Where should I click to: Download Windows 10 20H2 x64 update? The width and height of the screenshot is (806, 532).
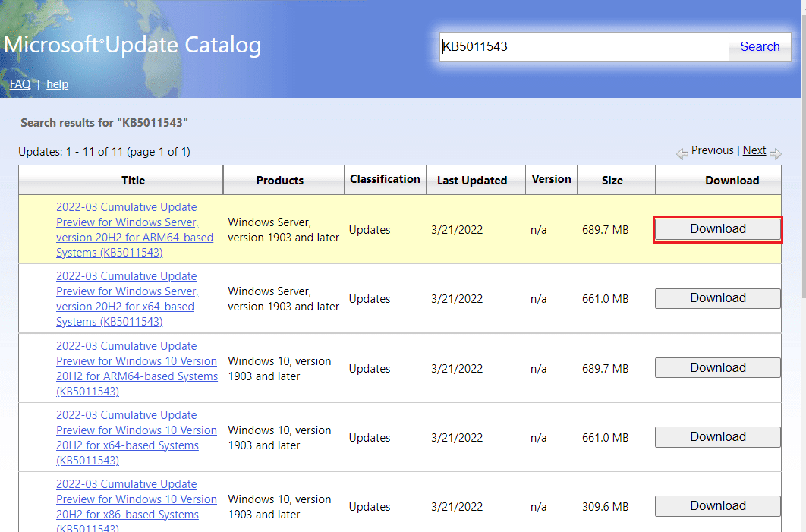tap(718, 437)
